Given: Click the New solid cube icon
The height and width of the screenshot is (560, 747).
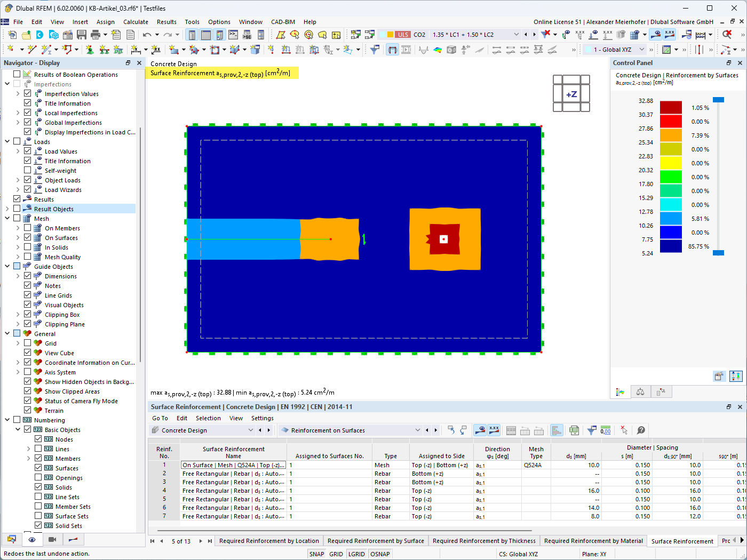Looking at the screenshot, I should [x=255, y=50].
